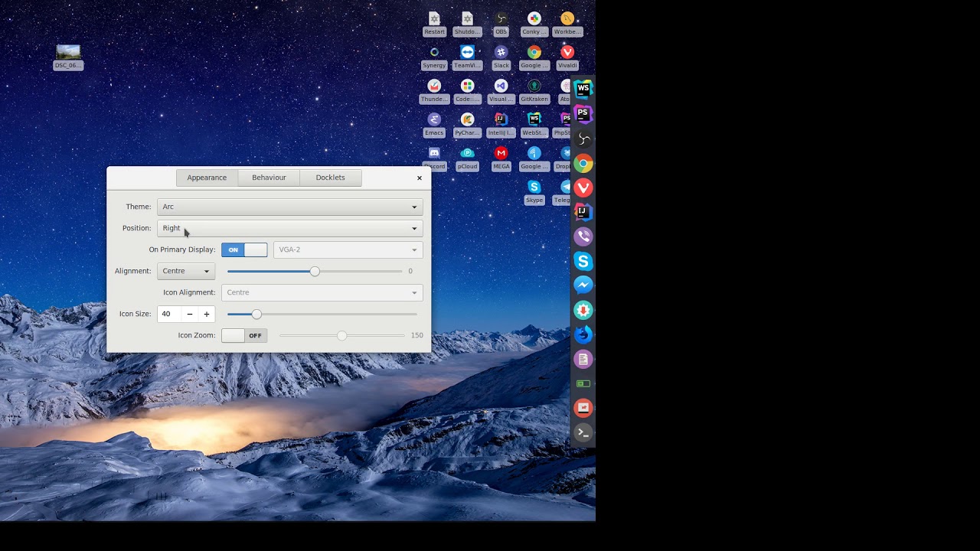This screenshot has height=551, width=980.
Task: Select the Slack desktop icon
Action: click(501, 57)
